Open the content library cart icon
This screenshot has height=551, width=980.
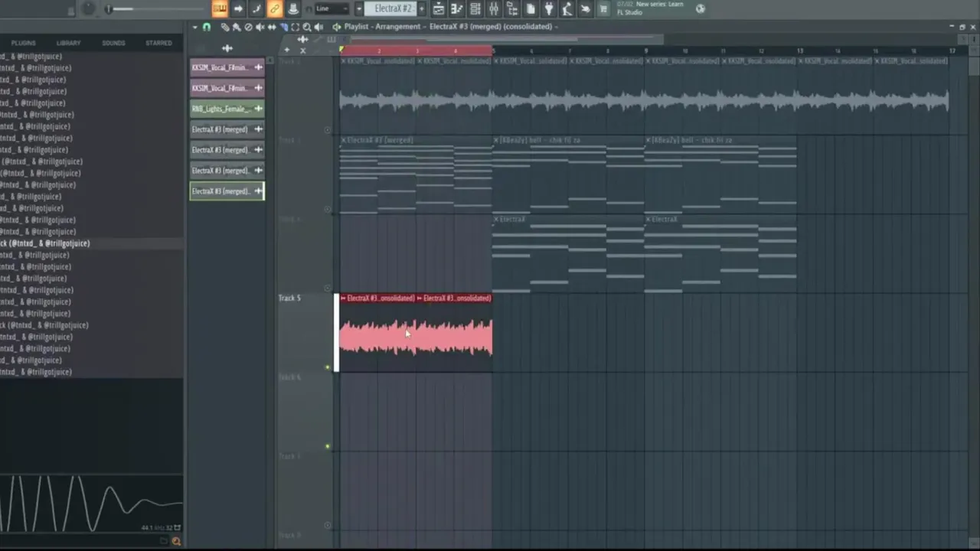(603, 8)
